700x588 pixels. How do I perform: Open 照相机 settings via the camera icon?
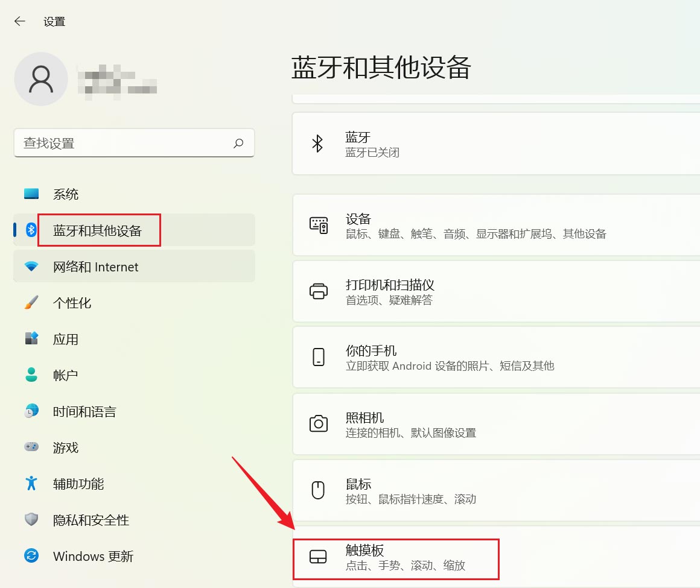coord(319,423)
